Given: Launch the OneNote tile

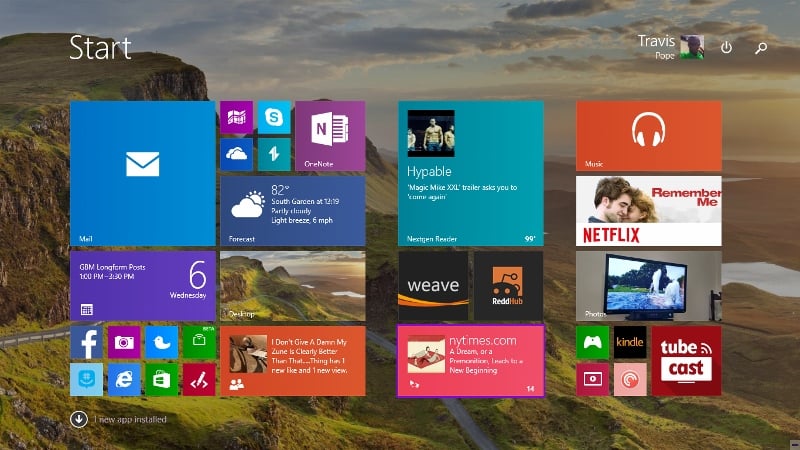Looking at the screenshot, I should tap(330, 136).
